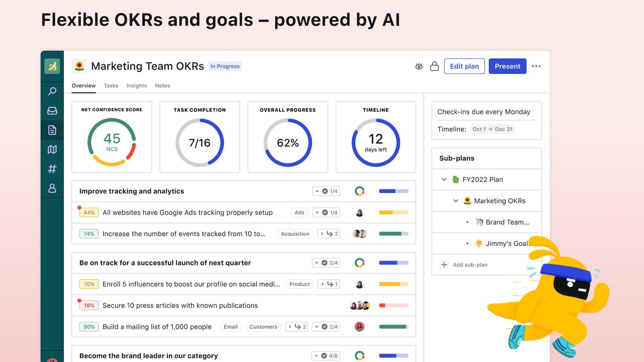The width and height of the screenshot is (644, 362).
Task: Toggle the watch eye icon in header
Action: pyautogui.click(x=419, y=66)
